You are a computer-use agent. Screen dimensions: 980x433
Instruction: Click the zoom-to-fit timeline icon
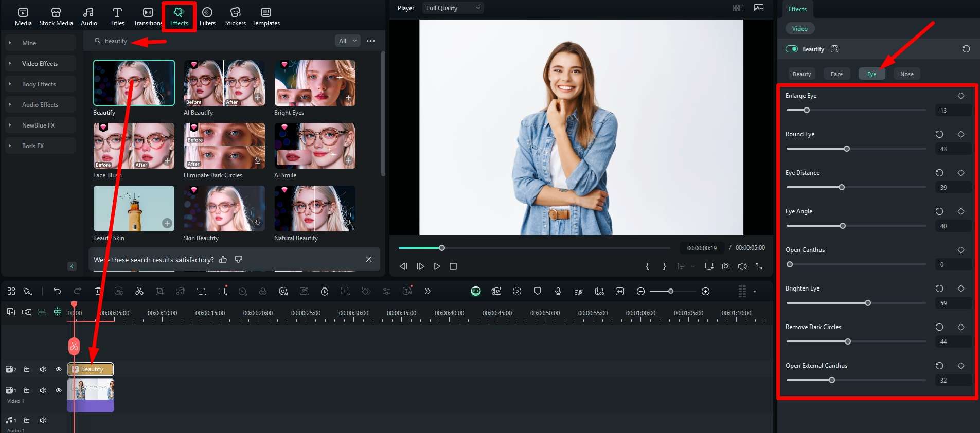pyautogui.click(x=620, y=291)
